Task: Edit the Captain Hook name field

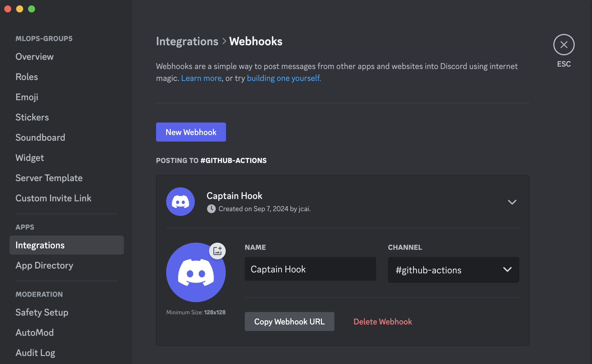Action: coord(310,269)
